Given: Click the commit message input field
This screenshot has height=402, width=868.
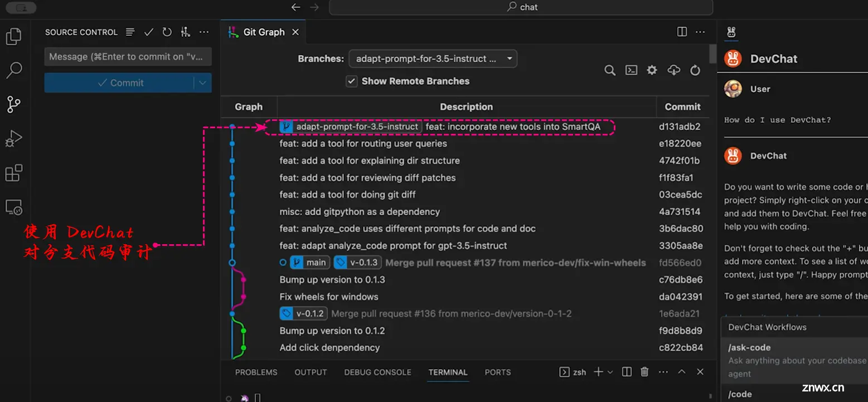Looking at the screenshot, I should coord(128,57).
